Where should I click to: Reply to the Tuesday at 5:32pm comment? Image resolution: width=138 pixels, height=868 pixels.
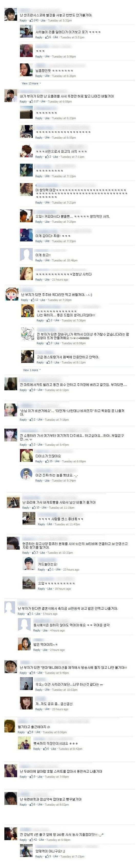tap(23, 20)
